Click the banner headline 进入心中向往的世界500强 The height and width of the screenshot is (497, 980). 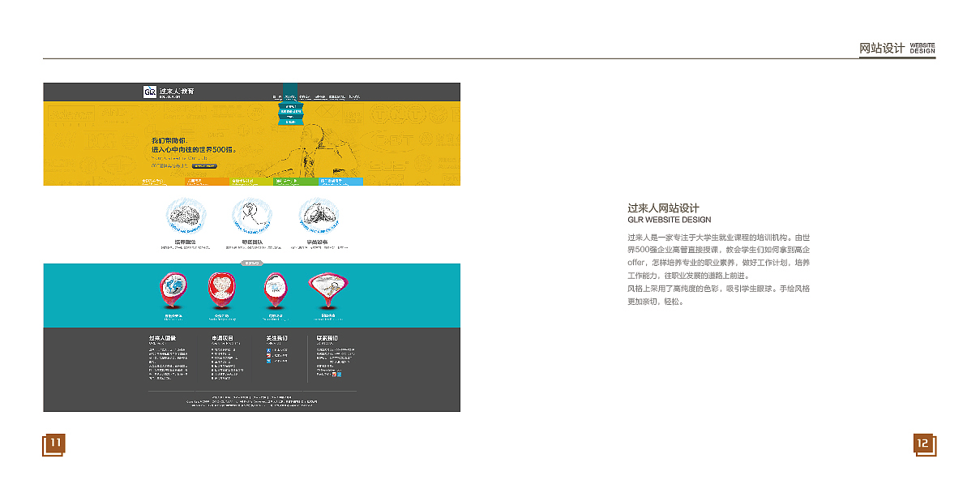193,150
